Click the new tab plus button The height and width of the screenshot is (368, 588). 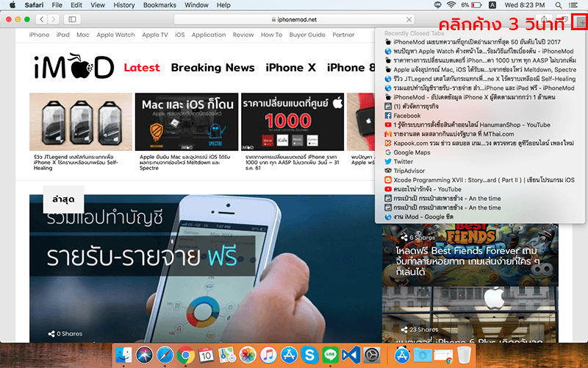point(581,23)
